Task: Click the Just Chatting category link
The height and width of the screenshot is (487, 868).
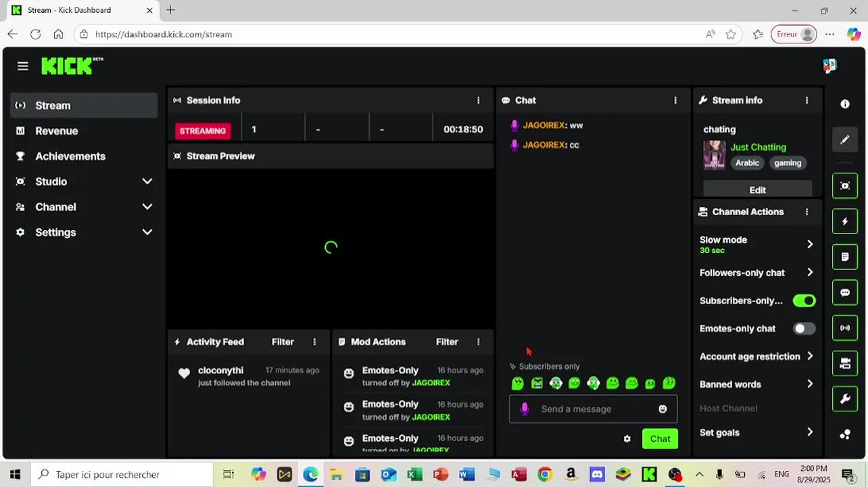Action: click(758, 147)
